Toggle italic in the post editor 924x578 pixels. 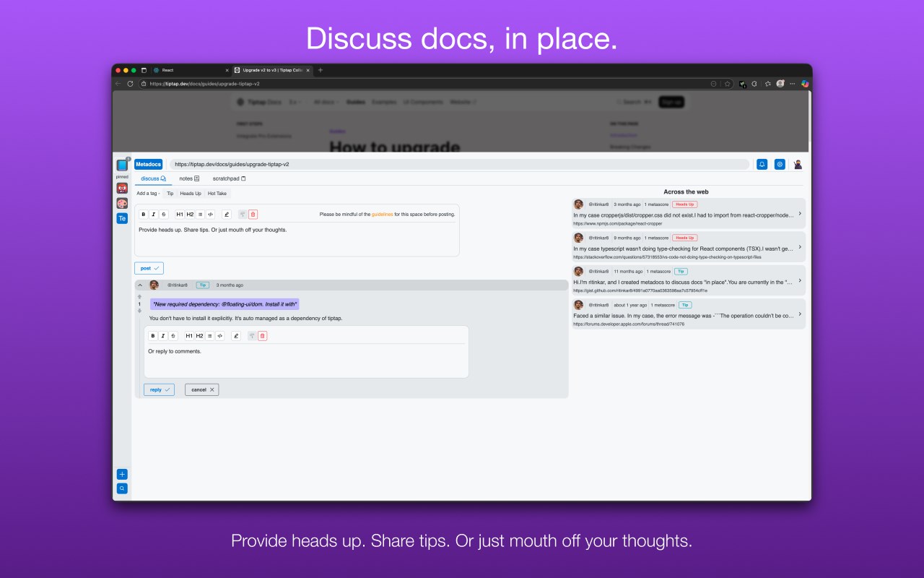(x=153, y=215)
